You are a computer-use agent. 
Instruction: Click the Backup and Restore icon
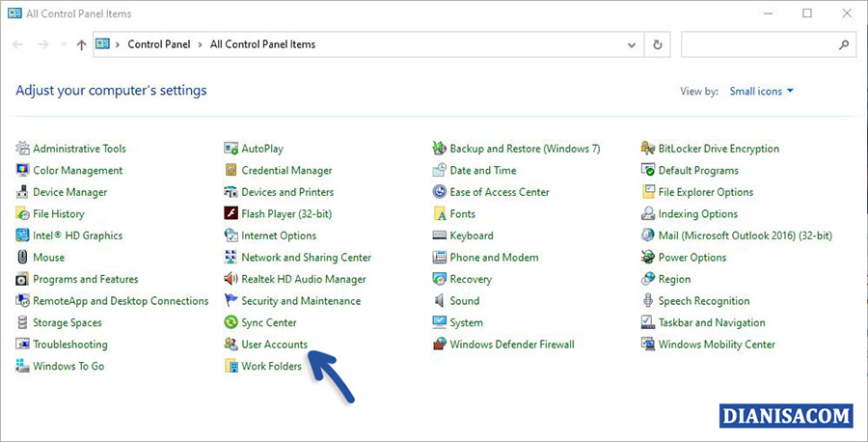(440, 149)
